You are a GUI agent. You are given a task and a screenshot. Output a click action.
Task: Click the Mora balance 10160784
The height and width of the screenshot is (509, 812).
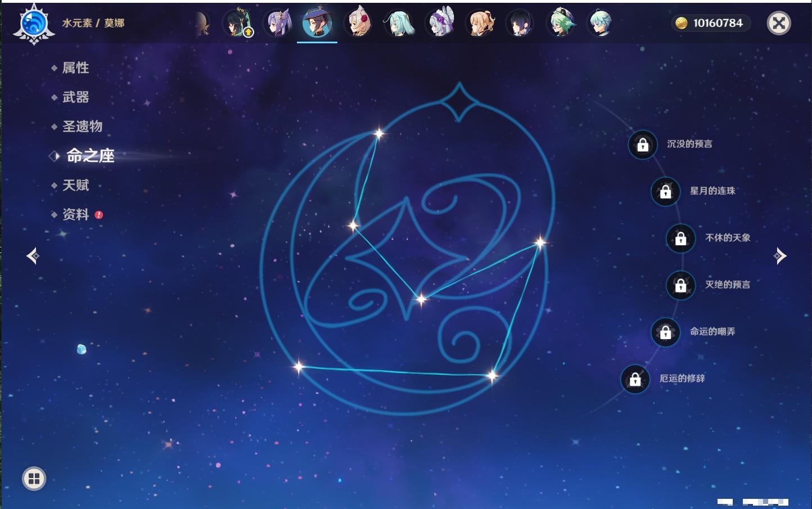718,23
